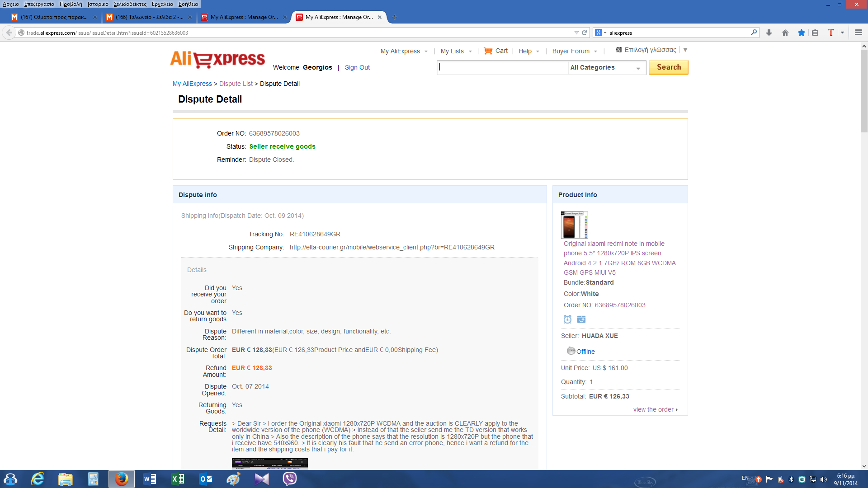Open the Firefox hamburger menu

click(858, 33)
